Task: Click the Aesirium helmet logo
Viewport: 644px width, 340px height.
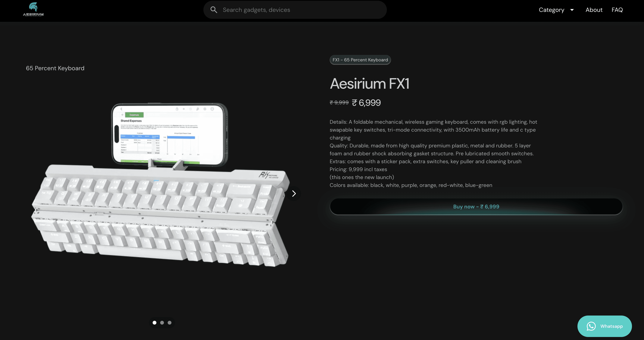Action: (33, 10)
